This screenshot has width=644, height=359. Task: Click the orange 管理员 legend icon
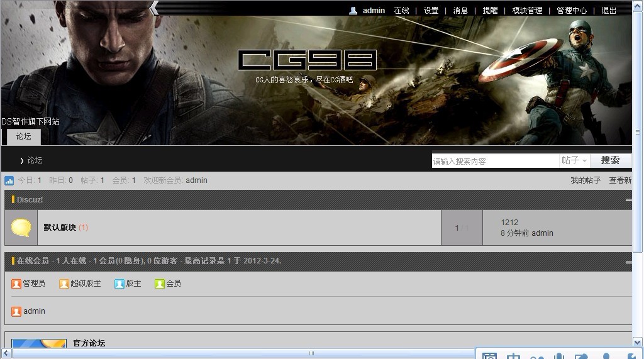(x=16, y=284)
